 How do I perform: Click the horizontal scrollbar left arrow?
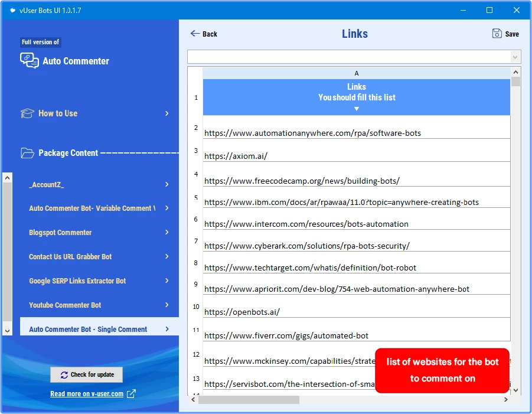click(x=193, y=400)
